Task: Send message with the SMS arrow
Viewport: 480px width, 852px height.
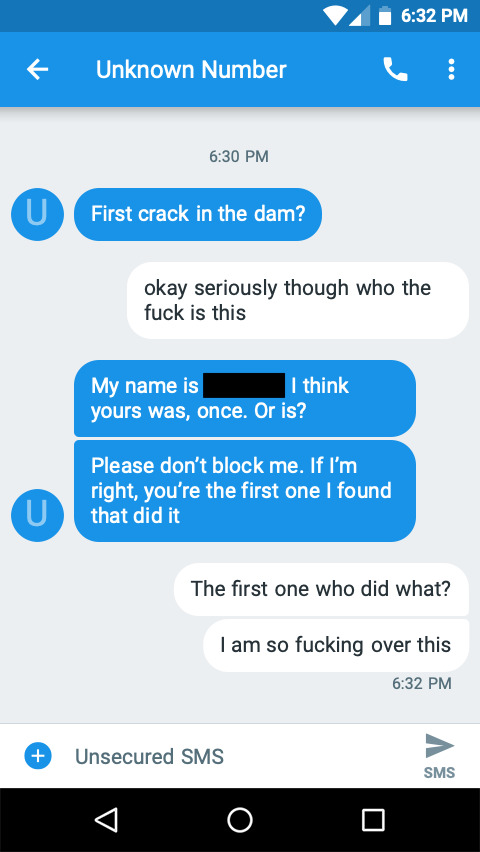Action: coord(439,755)
